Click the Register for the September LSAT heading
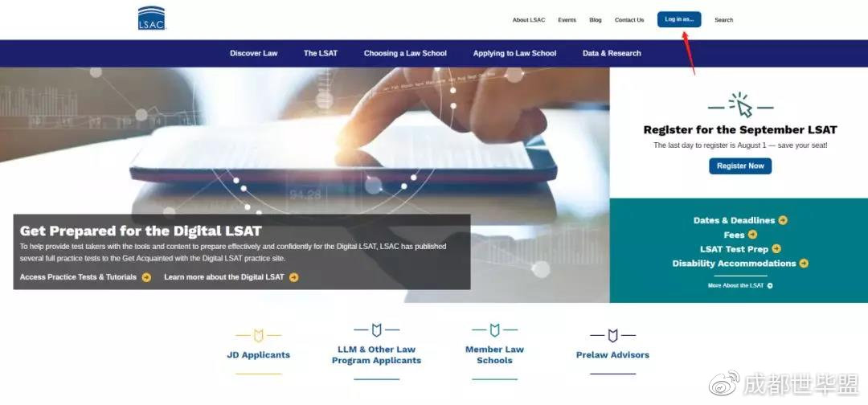The height and width of the screenshot is (405, 868). tap(740, 130)
